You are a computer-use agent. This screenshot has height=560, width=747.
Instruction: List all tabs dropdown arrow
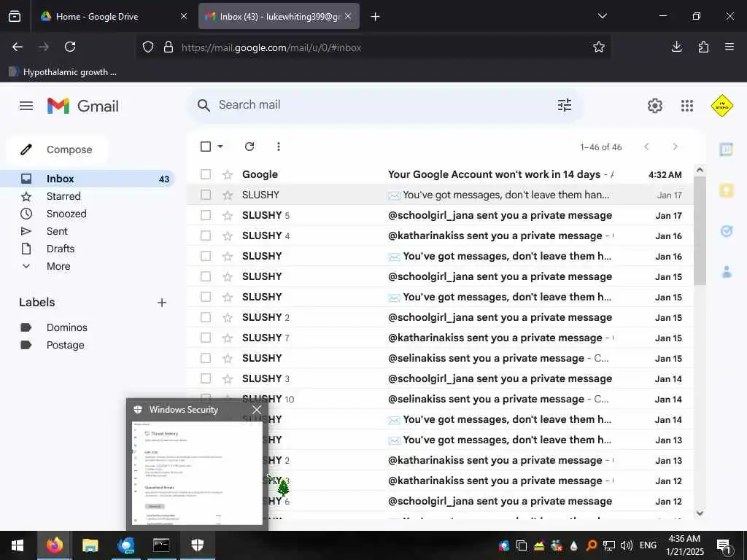pyautogui.click(x=602, y=16)
